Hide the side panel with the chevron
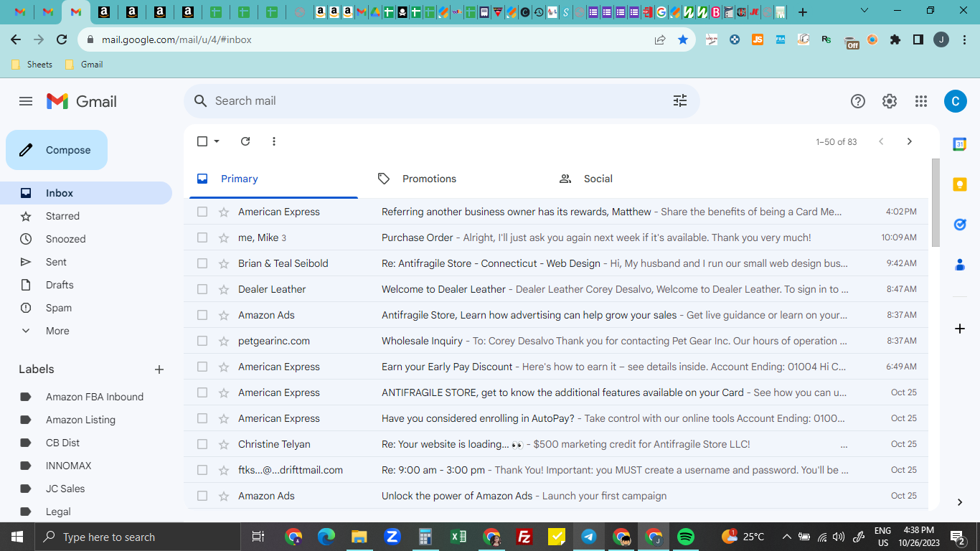Image resolution: width=980 pixels, height=551 pixels. [960, 502]
